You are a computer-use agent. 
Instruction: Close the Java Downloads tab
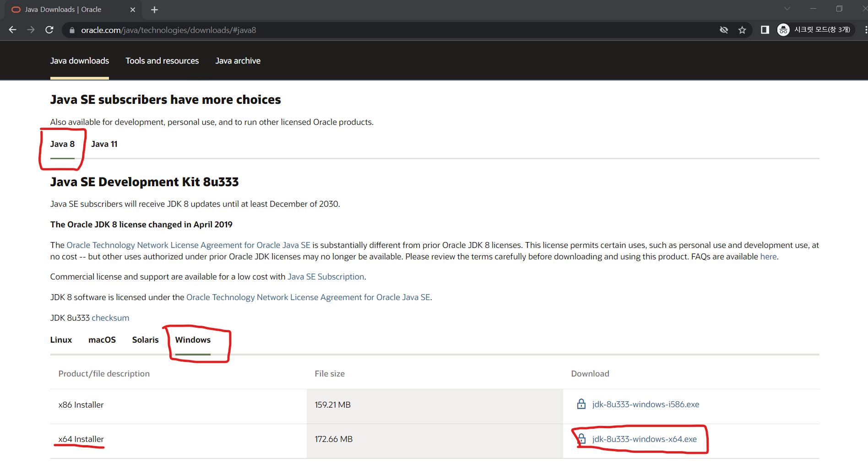point(133,10)
